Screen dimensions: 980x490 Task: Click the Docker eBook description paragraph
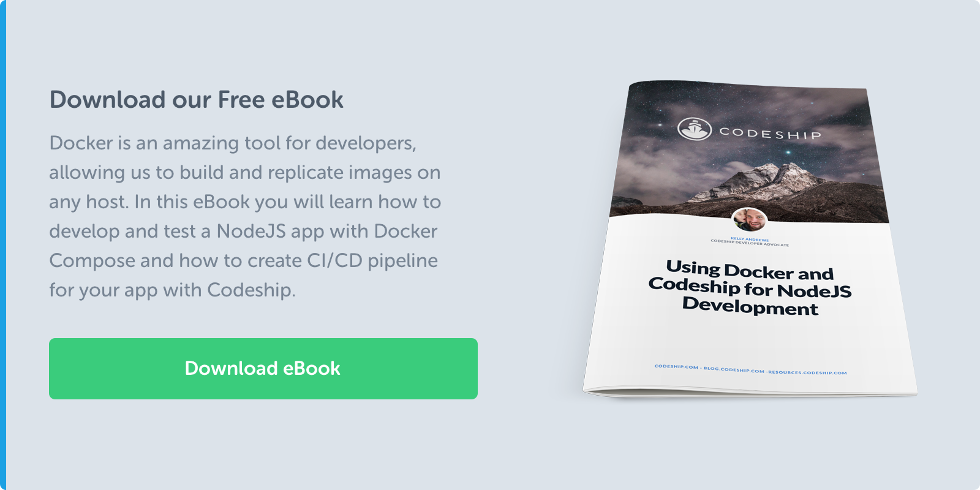[245, 216]
